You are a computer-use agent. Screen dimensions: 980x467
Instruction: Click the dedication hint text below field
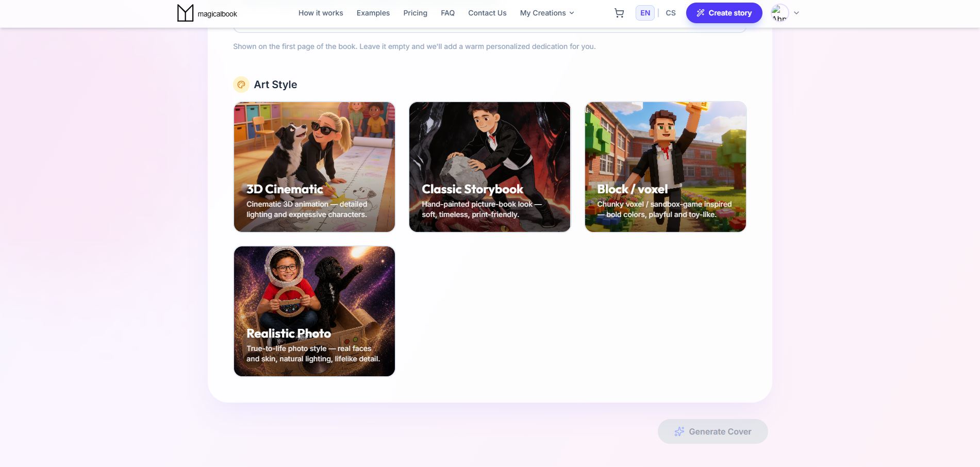coord(414,46)
